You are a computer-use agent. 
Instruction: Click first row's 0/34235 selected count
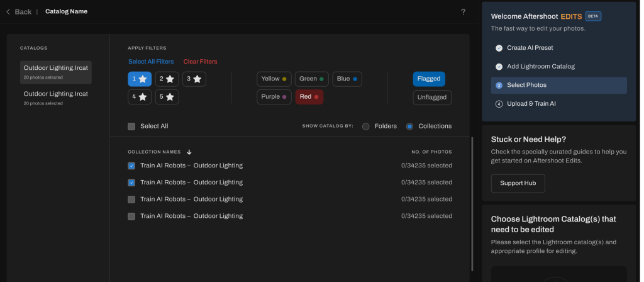coord(427,166)
